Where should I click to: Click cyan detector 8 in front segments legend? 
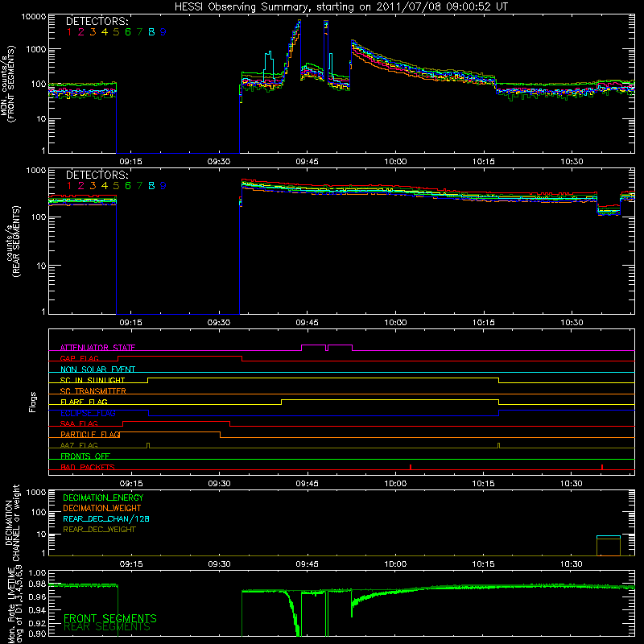[151, 32]
